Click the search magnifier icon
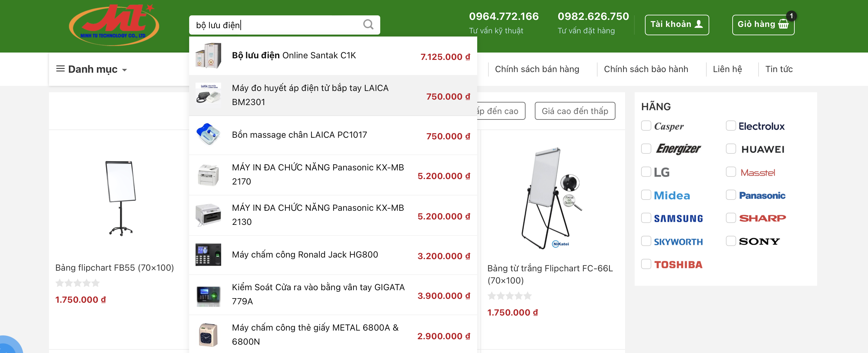Viewport: 868px width, 353px height. pyautogui.click(x=368, y=25)
